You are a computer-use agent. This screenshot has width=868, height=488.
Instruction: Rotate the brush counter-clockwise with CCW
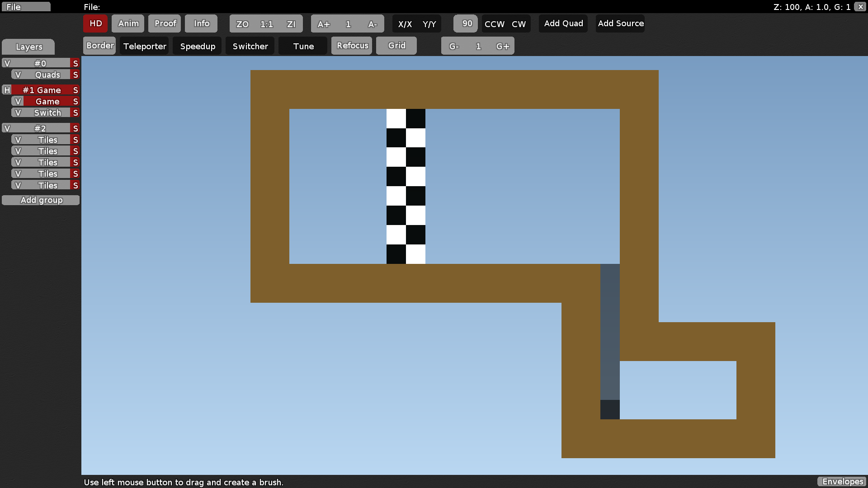pyautogui.click(x=493, y=24)
